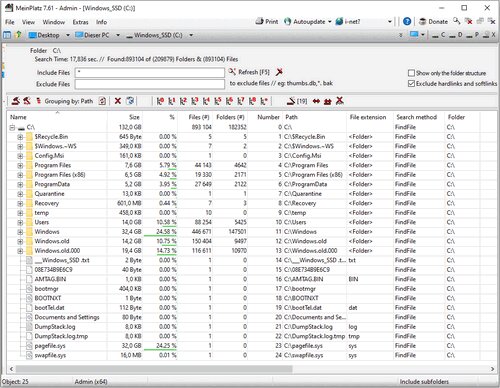Open the View menu
The height and width of the screenshot is (388, 500).
point(28,22)
